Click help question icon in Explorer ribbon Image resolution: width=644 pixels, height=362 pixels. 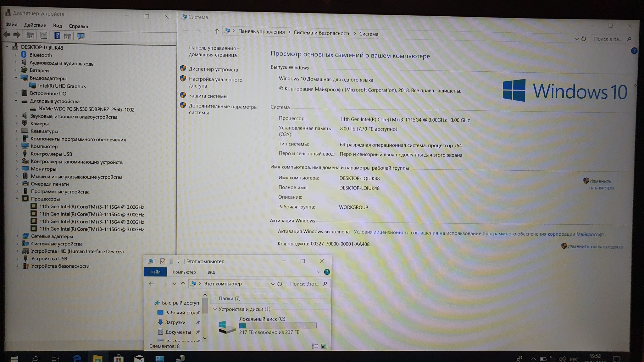[x=327, y=272]
